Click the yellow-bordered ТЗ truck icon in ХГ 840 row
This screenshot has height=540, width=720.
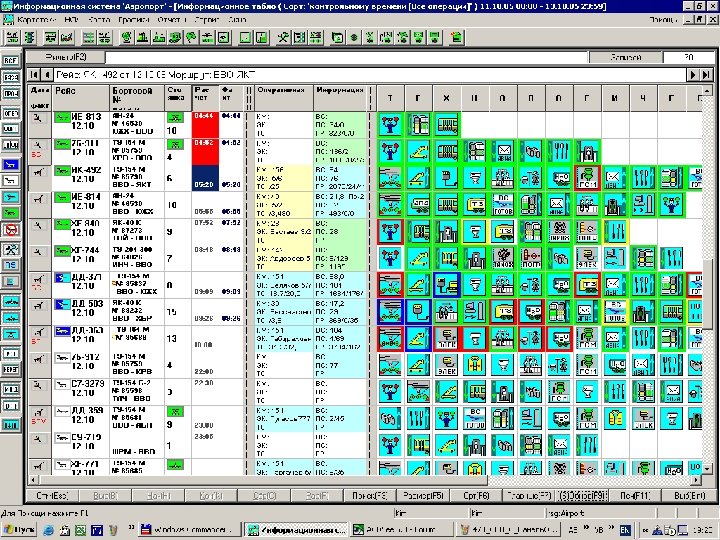(x=503, y=231)
